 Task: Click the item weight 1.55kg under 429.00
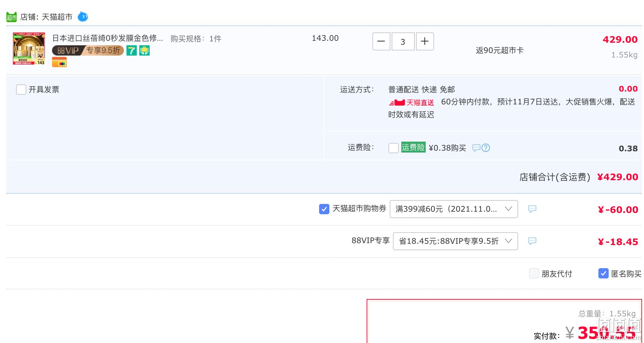coord(624,55)
